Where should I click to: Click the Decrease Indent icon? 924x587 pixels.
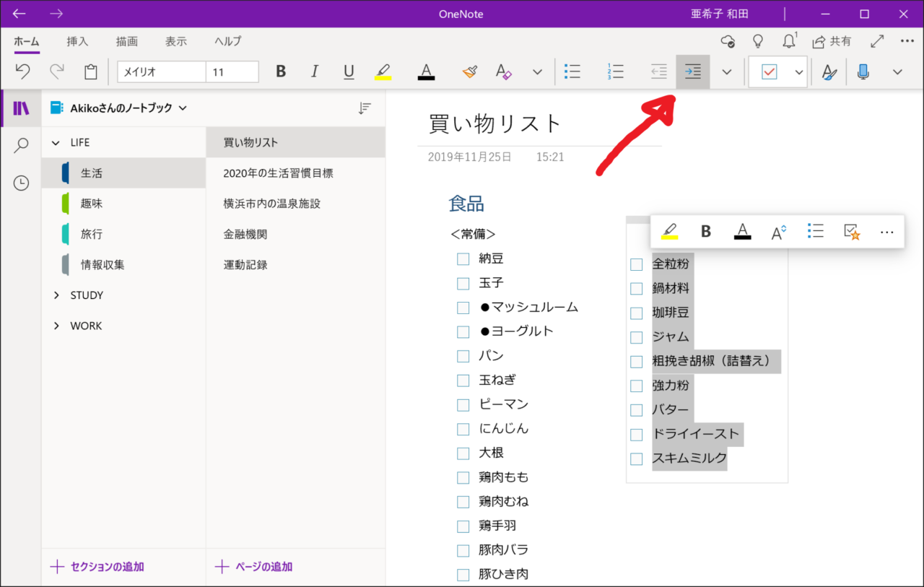pos(658,71)
